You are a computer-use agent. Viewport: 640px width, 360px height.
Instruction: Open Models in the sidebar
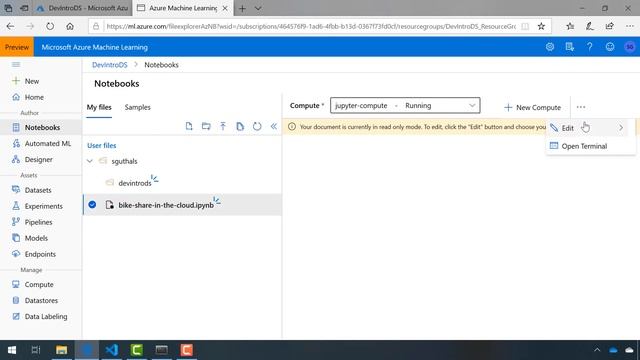point(30,238)
